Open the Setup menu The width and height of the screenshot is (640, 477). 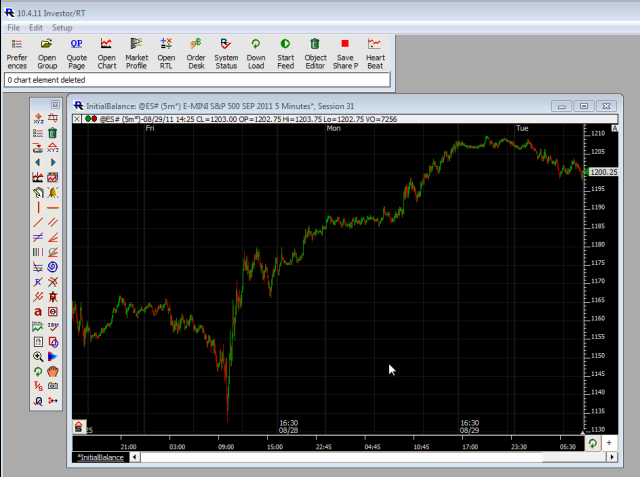[62, 28]
